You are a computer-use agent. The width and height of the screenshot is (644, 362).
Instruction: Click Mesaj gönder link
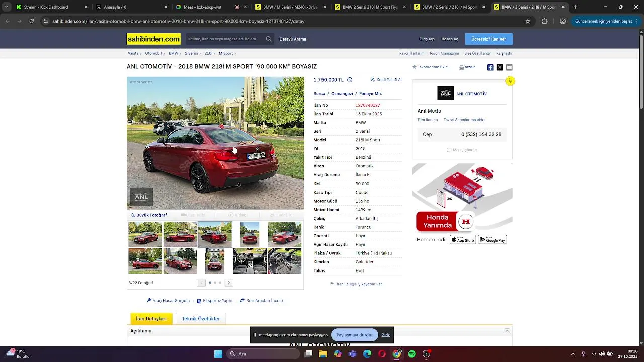(x=462, y=150)
